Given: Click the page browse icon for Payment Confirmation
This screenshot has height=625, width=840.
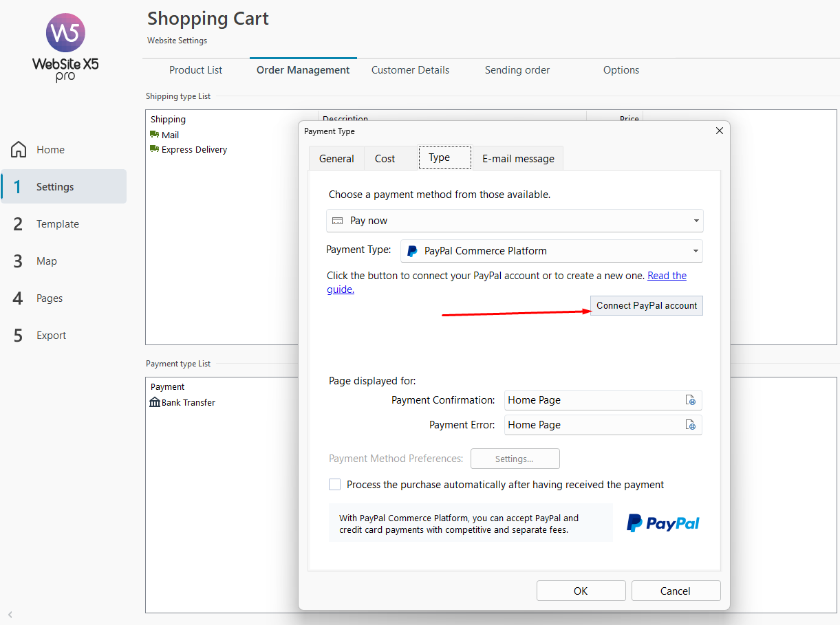Looking at the screenshot, I should 690,400.
